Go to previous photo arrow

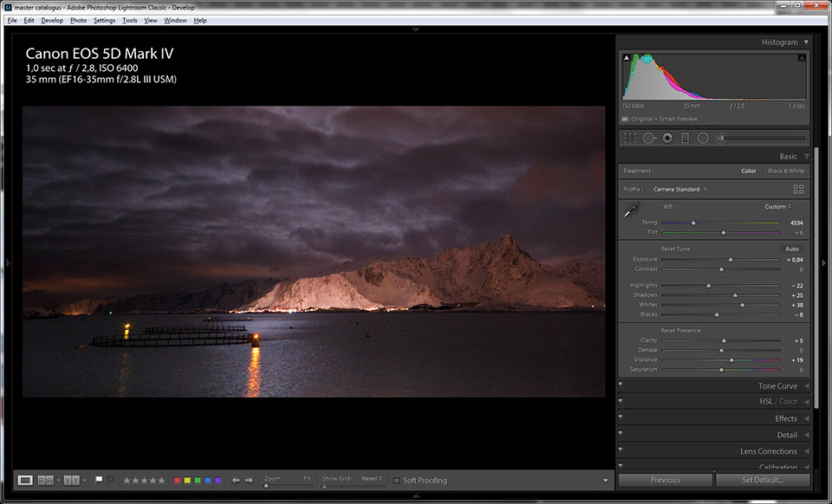pos(236,480)
